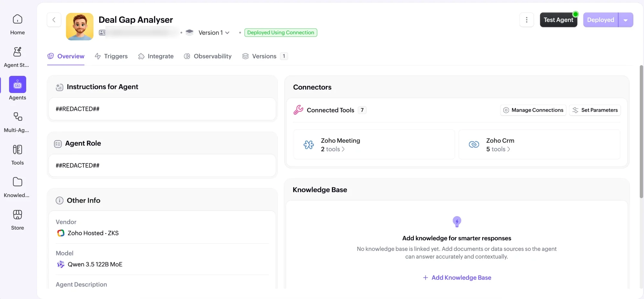Switch to the Integrate tab

point(156,56)
